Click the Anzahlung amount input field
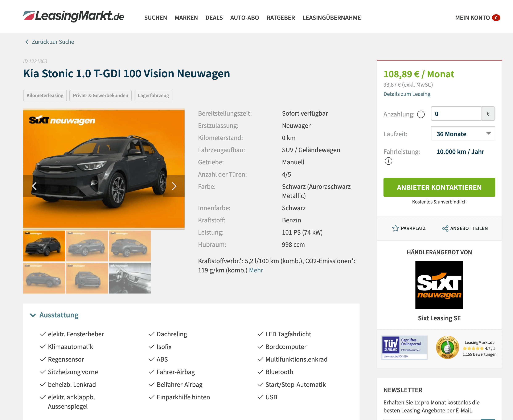Screen dimensions: 513x420 456,114
